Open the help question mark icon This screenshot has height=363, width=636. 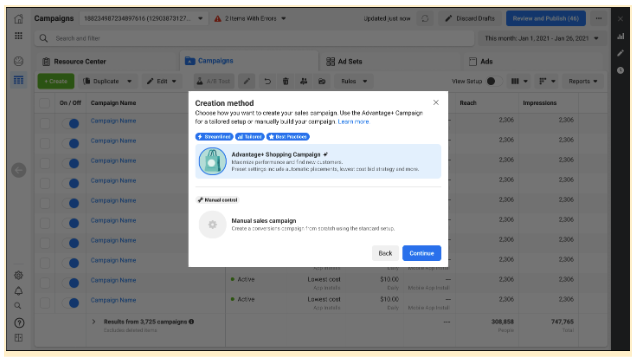pos(19,323)
